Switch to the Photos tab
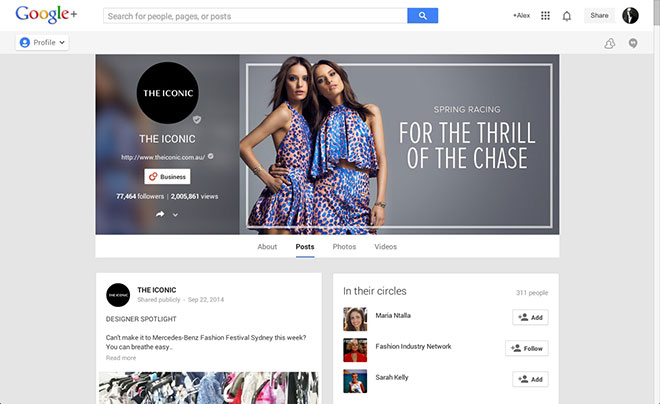This screenshot has height=404, width=660. tap(344, 247)
